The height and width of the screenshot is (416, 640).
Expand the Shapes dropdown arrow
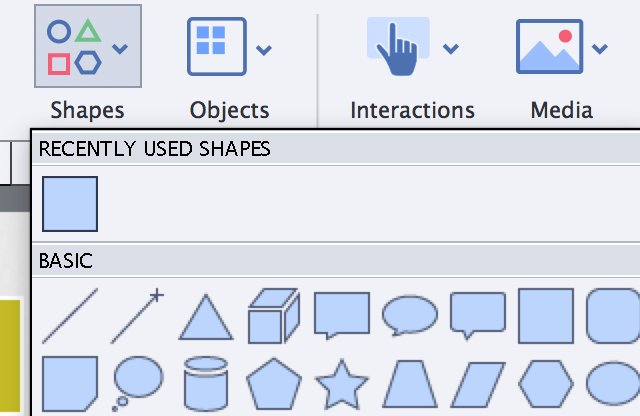pyautogui.click(x=120, y=48)
